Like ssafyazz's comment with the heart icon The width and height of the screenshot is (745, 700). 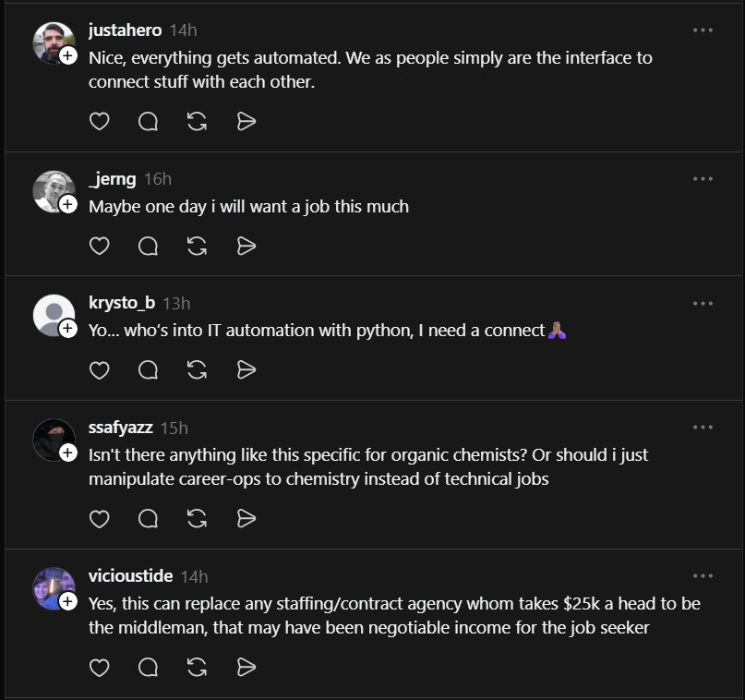[99, 518]
